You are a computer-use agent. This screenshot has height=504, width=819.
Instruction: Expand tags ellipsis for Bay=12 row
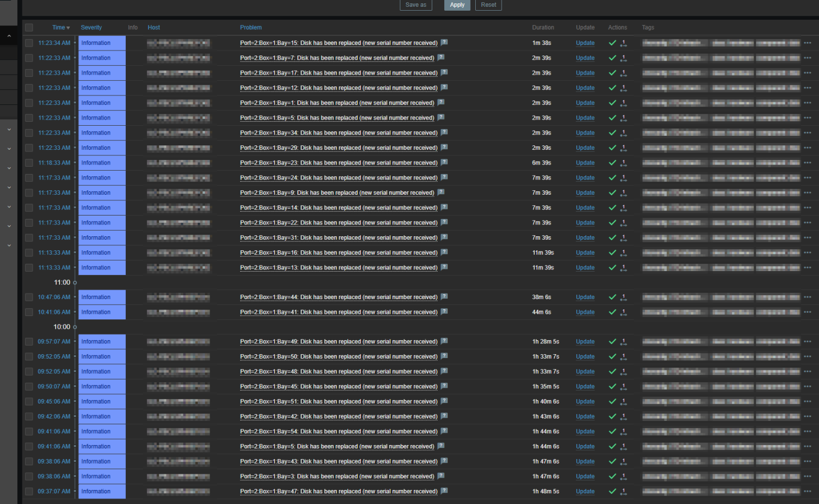click(x=807, y=88)
